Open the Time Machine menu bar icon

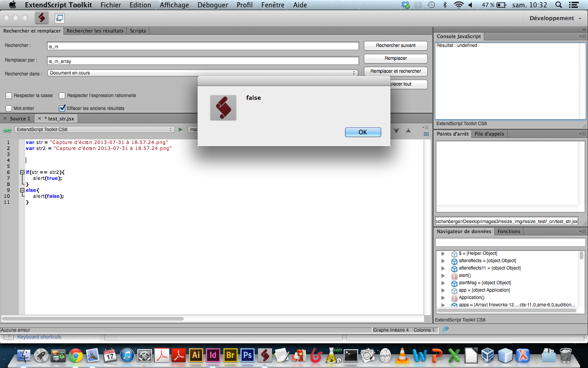coord(431,5)
